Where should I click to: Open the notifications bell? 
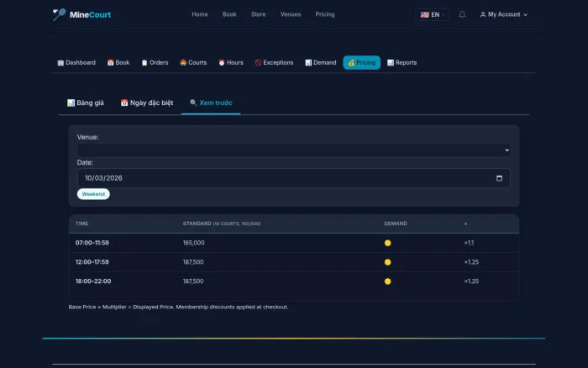click(462, 14)
